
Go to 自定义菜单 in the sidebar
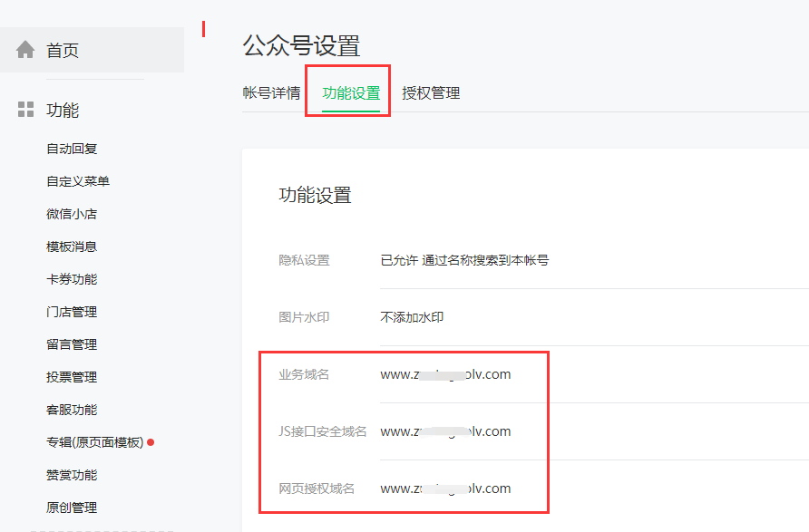pos(78,181)
